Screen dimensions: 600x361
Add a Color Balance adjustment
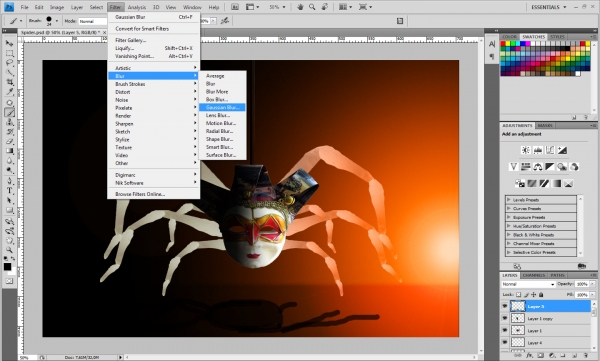tap(538, 167)
